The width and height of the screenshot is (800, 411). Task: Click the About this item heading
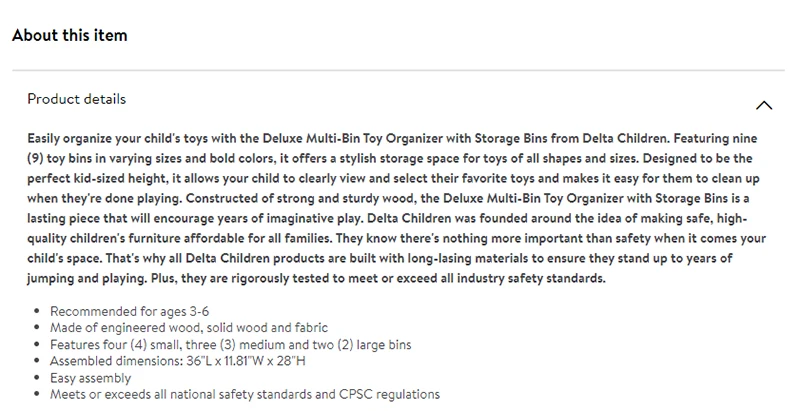[69, 35]
